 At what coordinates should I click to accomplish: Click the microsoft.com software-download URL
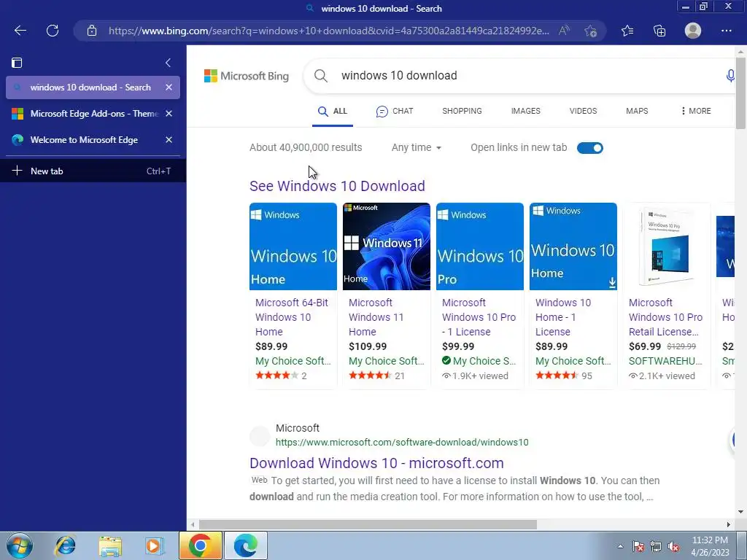click(402, 443)
